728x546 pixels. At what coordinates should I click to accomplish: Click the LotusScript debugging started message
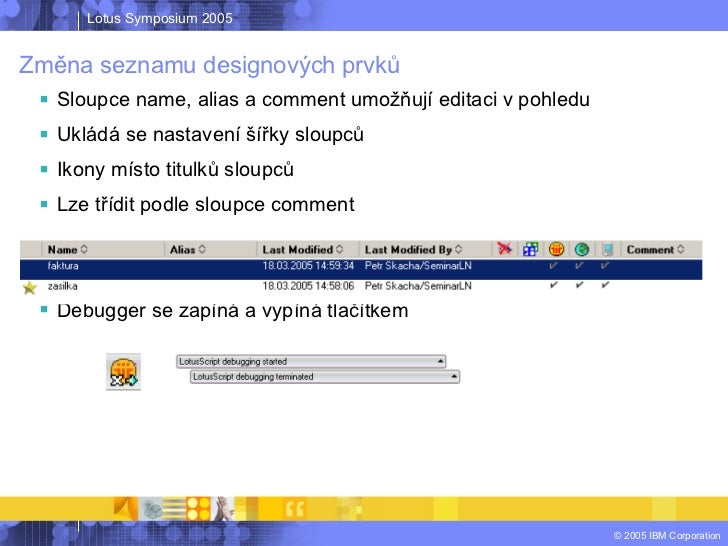click(x=233, y=361)
